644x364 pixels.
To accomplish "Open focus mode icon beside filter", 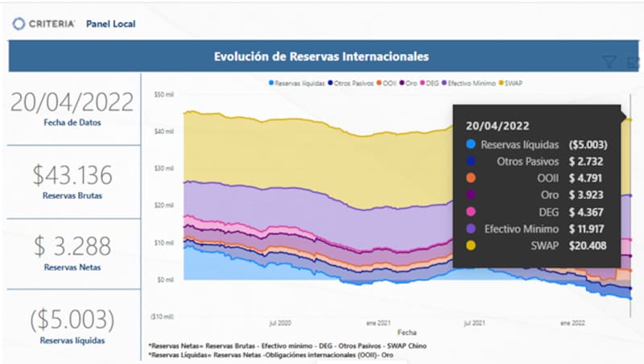I will (x=632, y=62).
